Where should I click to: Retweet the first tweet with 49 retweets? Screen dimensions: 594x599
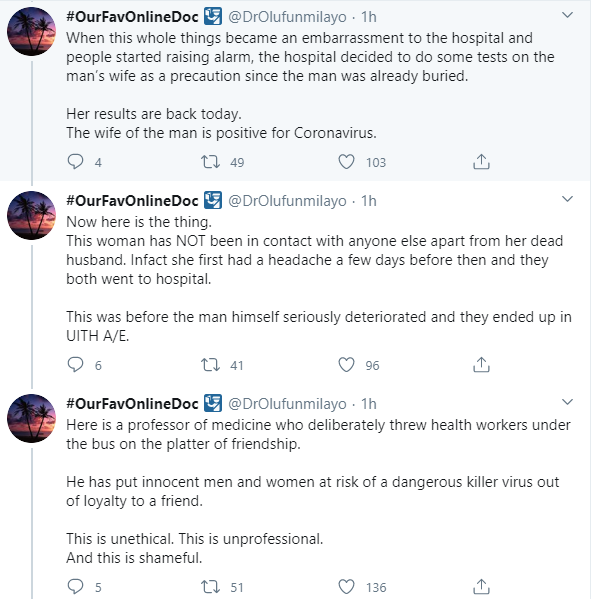pos(210,162)
